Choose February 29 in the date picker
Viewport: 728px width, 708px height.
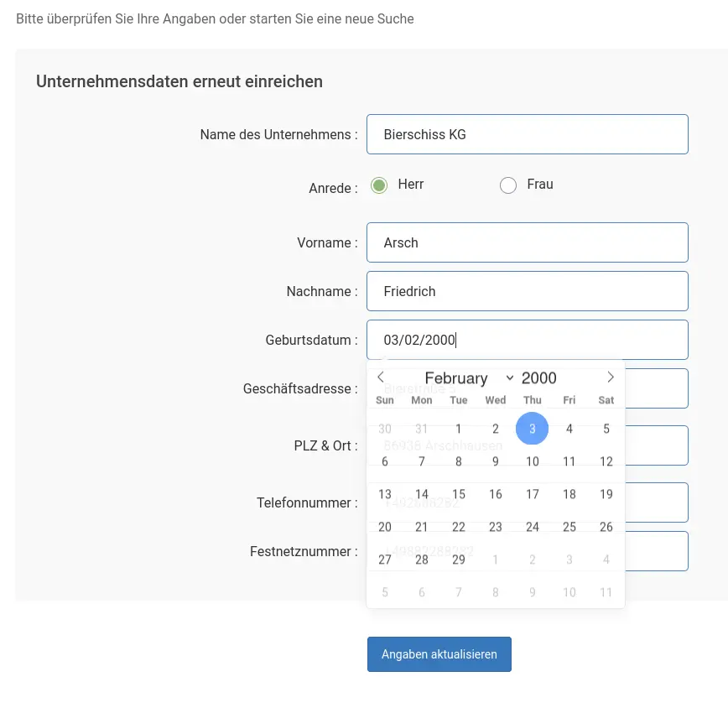(x=459, y=560)
